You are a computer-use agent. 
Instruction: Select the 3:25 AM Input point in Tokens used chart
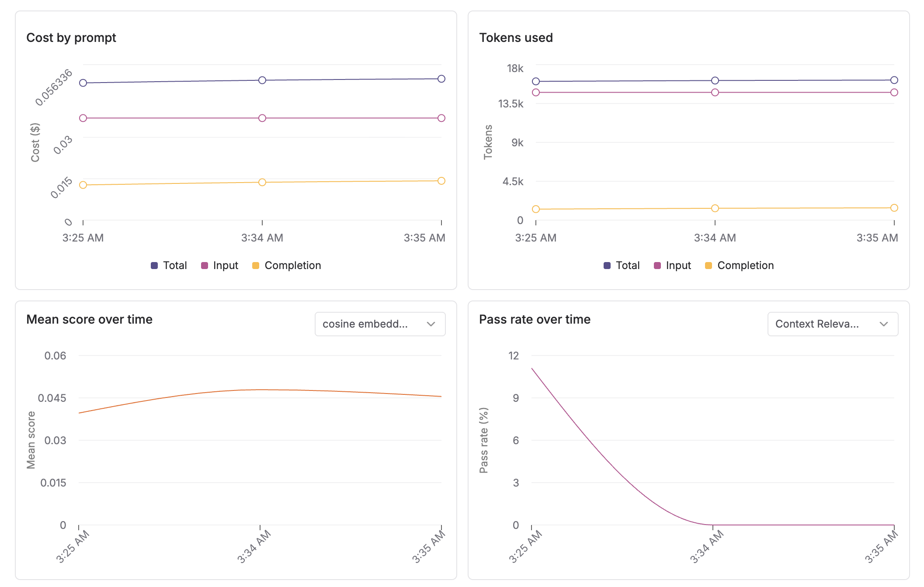click(x=535, y=92)
